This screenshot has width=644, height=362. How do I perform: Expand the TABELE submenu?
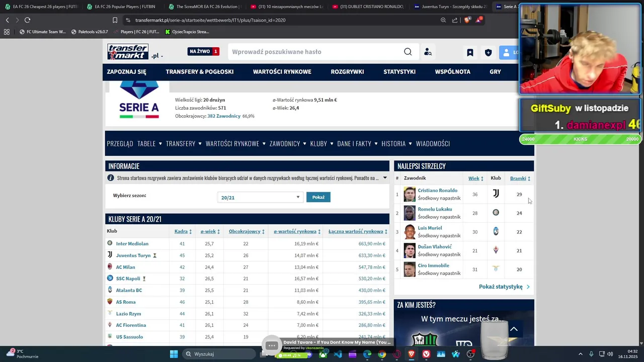(160, 143)
